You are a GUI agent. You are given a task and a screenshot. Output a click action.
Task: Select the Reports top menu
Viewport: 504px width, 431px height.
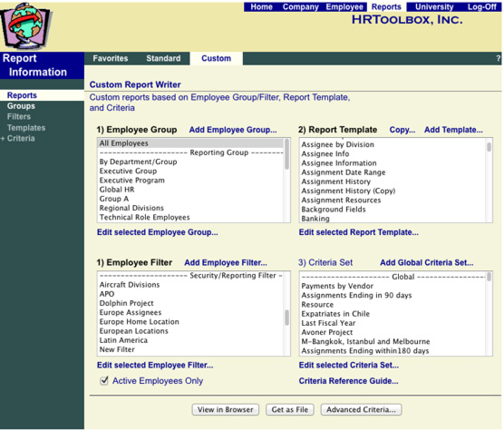pos(386,6)
